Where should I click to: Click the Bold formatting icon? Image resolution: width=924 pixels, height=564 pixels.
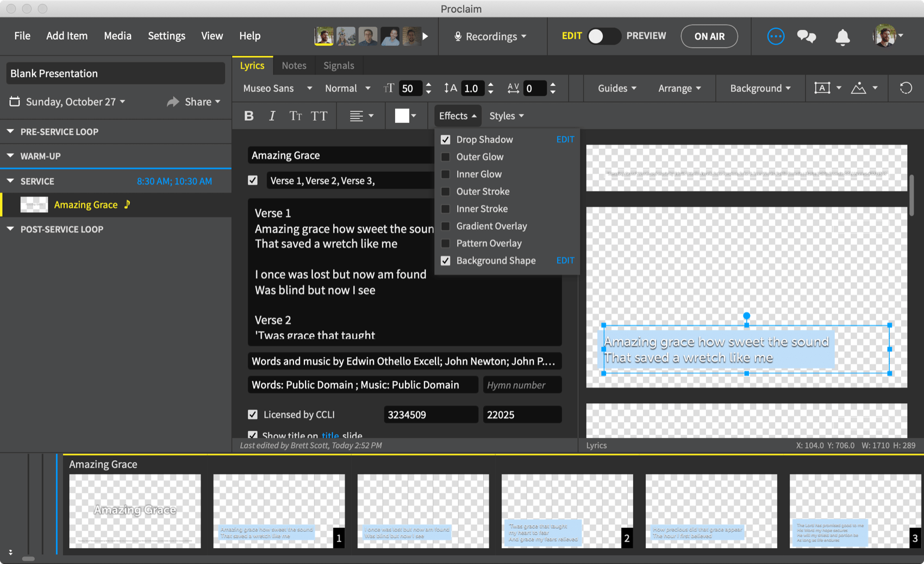(249, 116)
